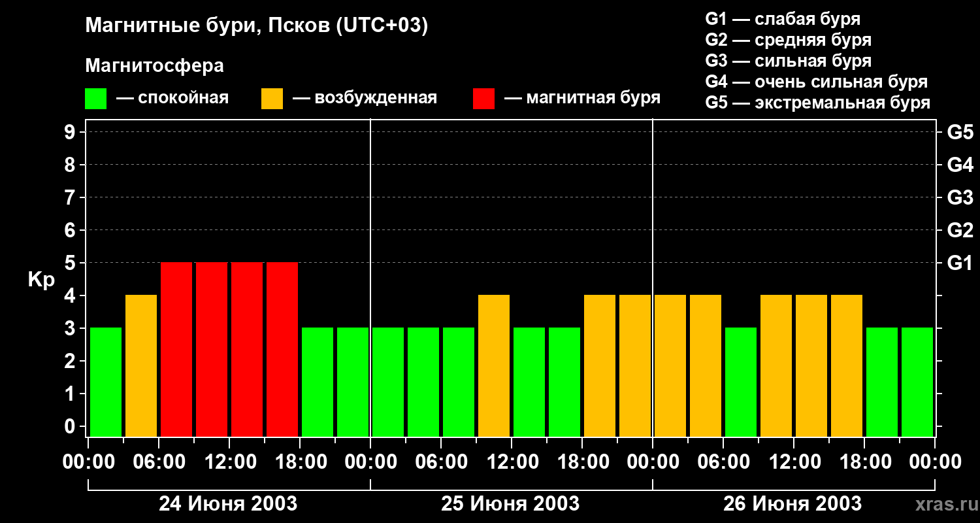The width and height of the screenshot is (980, 523).
Task: Select the green 00:00–03:00 bar on 25 Июня
Action: click(388, 382)
